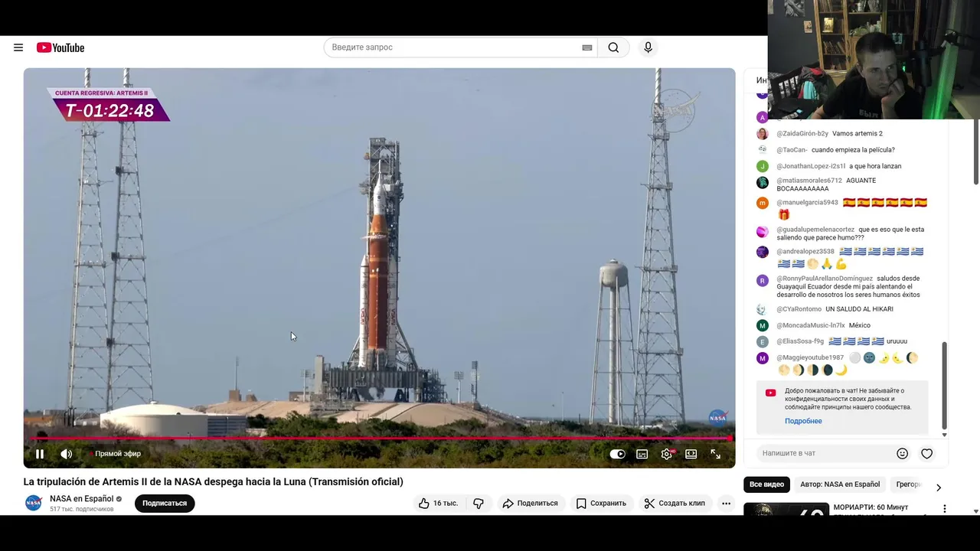This screenshot has width=980, height=551.
Task: Like the video with thumbs up
Action: (438, 503)
